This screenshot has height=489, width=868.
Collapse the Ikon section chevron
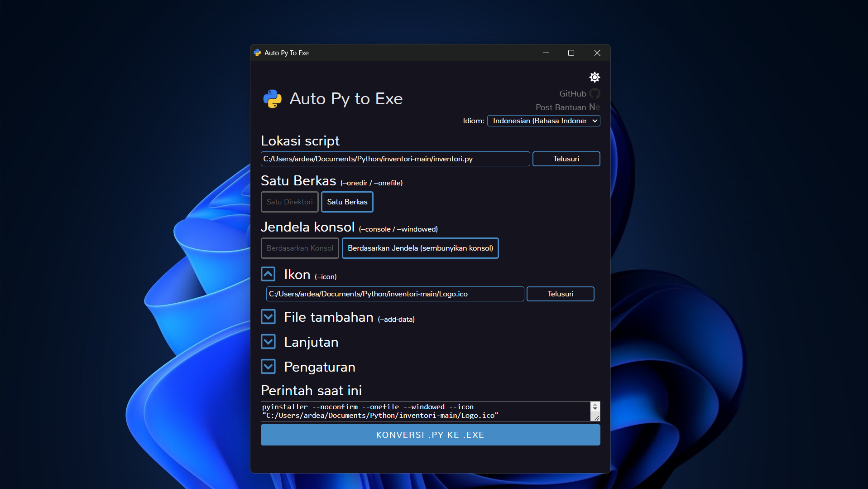coord(268,274)
